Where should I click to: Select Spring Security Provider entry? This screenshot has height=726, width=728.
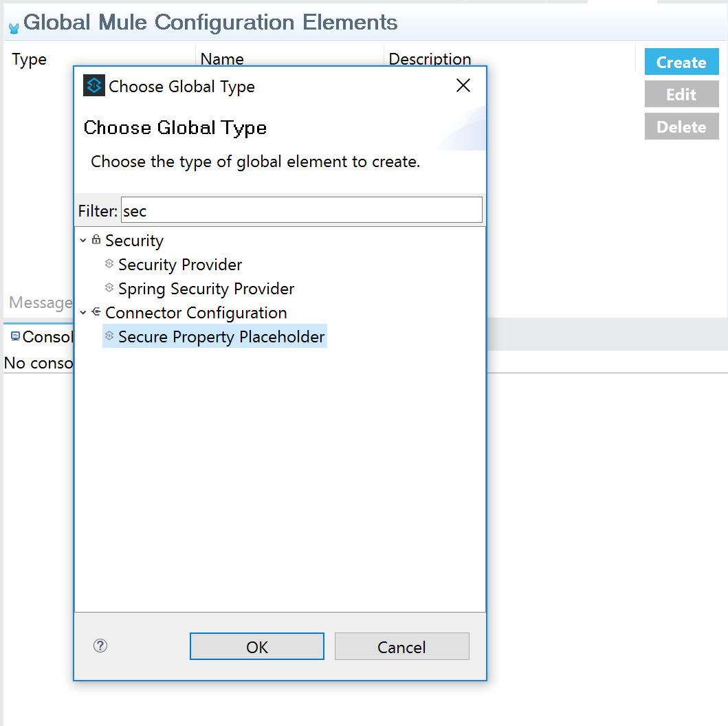point(206,289)
